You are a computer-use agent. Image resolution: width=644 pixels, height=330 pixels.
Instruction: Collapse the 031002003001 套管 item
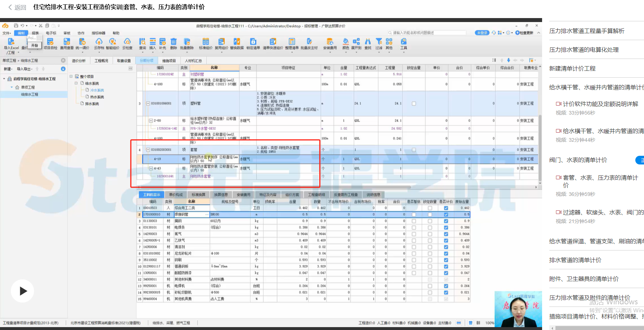point(148,150)
